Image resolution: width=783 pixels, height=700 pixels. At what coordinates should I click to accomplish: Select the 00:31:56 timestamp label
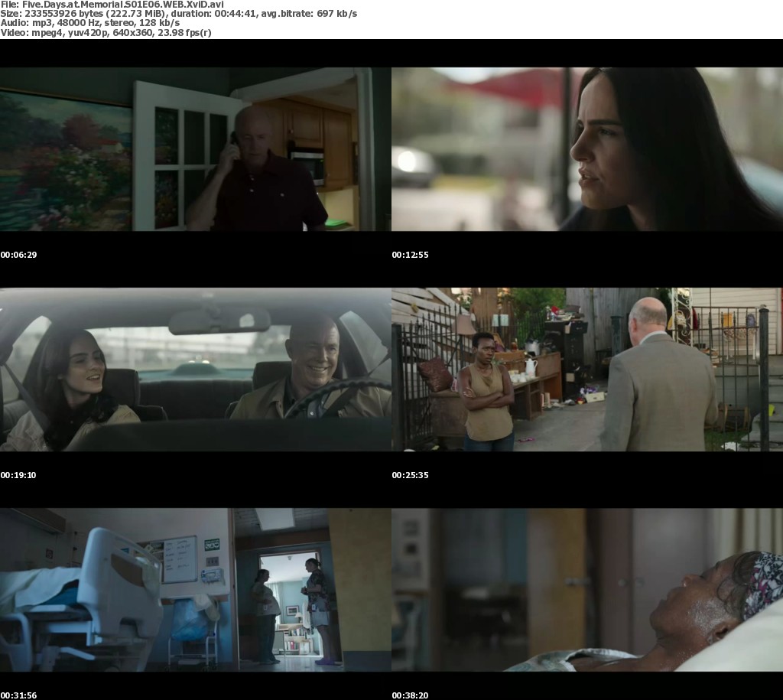[18, 695]
